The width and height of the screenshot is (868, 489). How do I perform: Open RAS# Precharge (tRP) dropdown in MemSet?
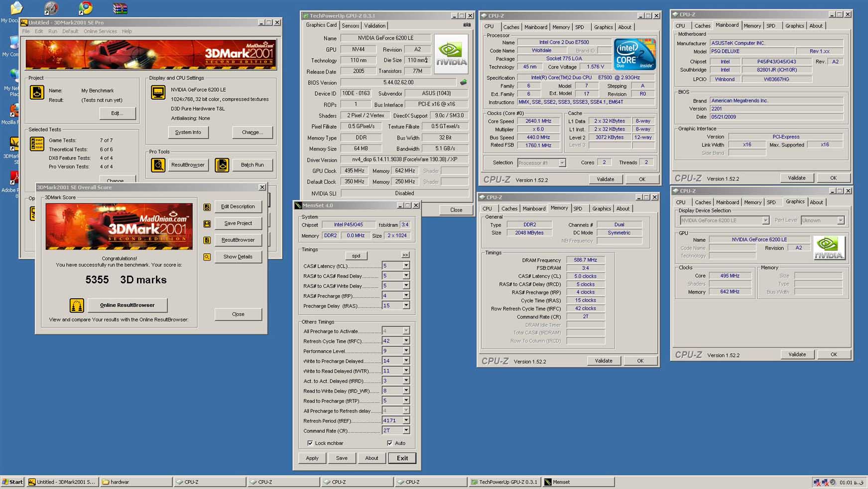406,296
